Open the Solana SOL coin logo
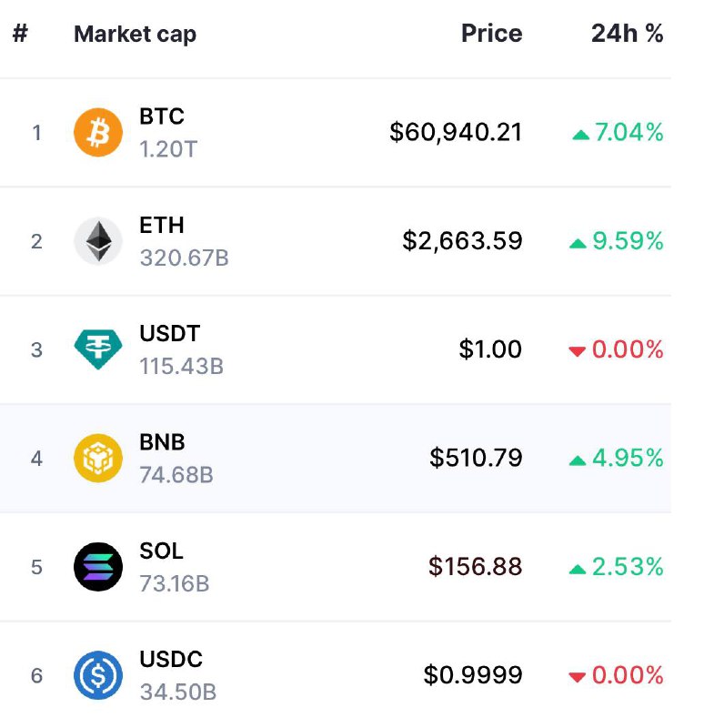 coord(98,566)
